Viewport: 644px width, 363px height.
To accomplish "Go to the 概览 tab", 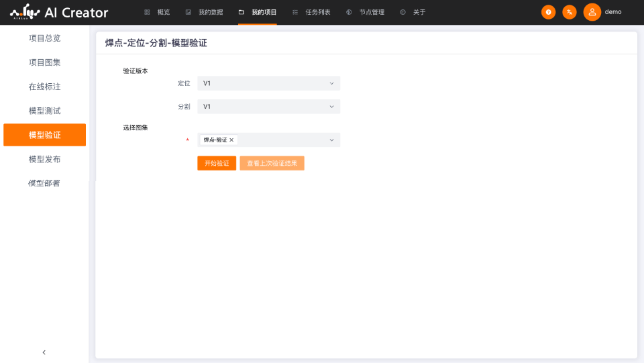I will (157, 12).
